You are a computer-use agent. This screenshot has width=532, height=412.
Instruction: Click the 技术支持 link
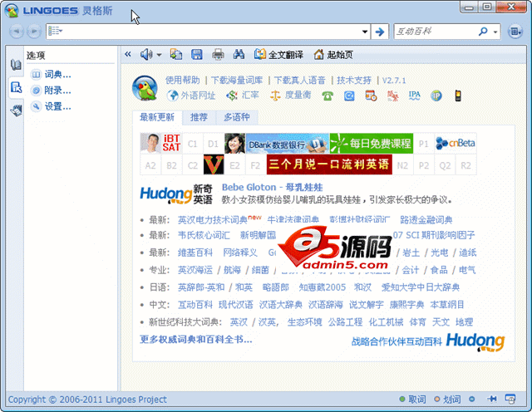(354, 81)
